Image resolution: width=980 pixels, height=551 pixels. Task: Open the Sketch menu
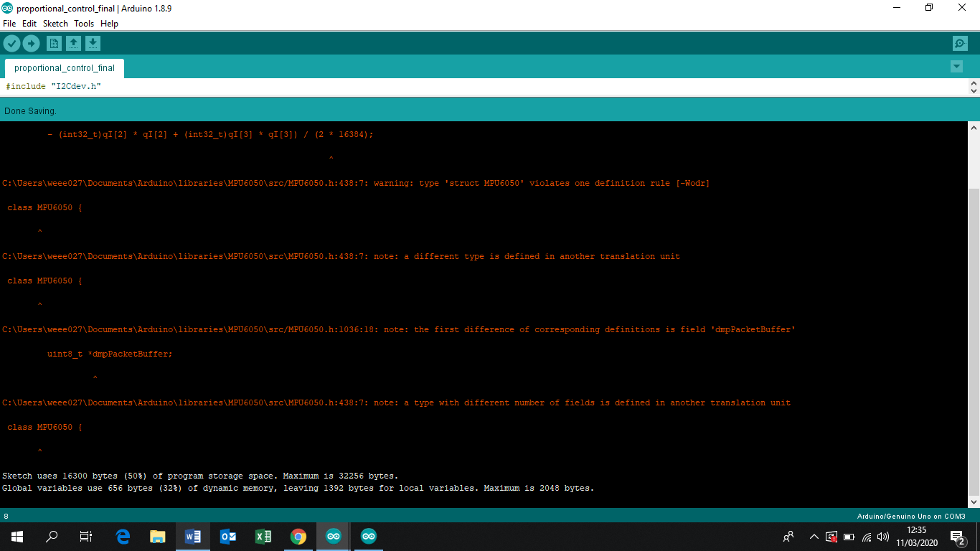tap(55, 24)
